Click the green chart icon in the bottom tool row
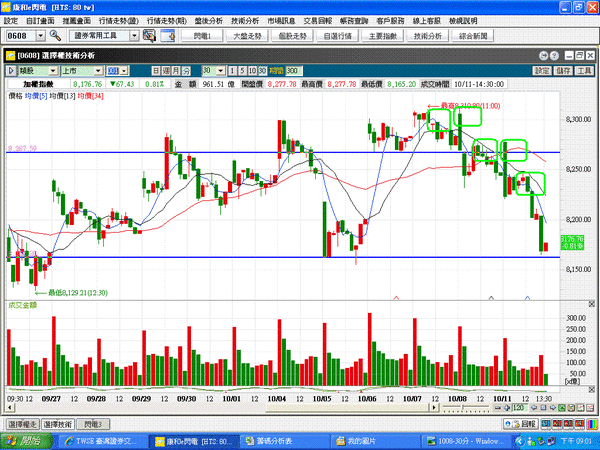 point(562,408)
